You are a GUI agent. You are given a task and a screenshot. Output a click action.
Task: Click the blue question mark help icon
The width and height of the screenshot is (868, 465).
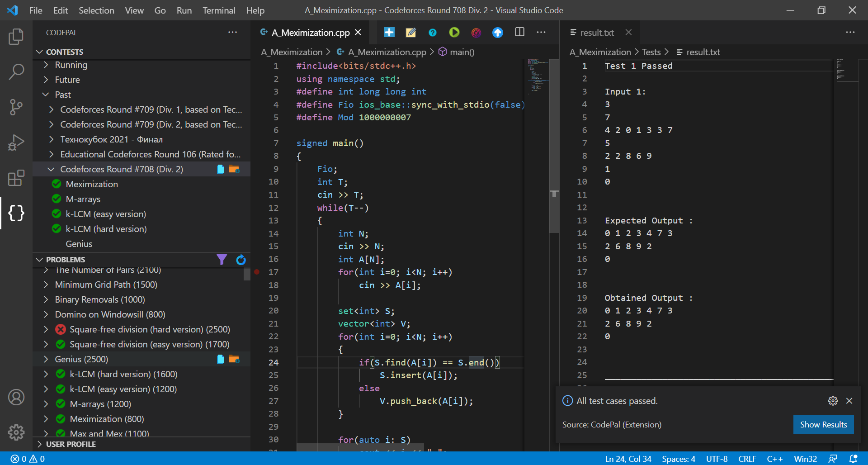(433, 33)
